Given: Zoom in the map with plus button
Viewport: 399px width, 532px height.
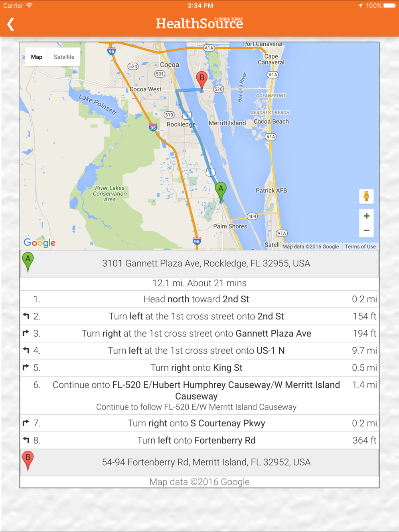Looking at the screenshot, I should tap(366, 216).
